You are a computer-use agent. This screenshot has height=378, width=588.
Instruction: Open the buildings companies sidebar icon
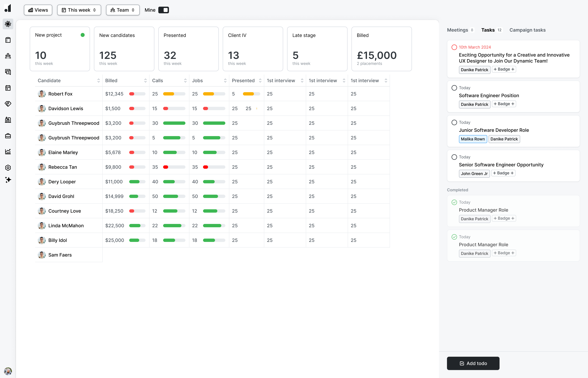8,120
